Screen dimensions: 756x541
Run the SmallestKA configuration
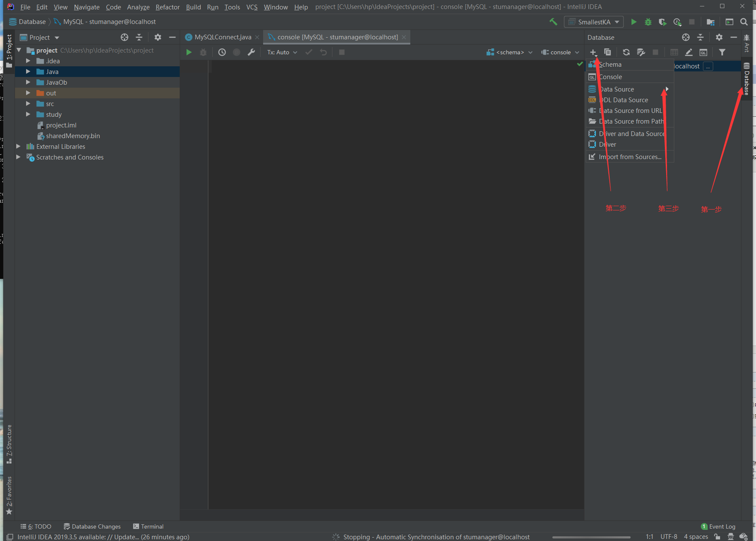634,22
